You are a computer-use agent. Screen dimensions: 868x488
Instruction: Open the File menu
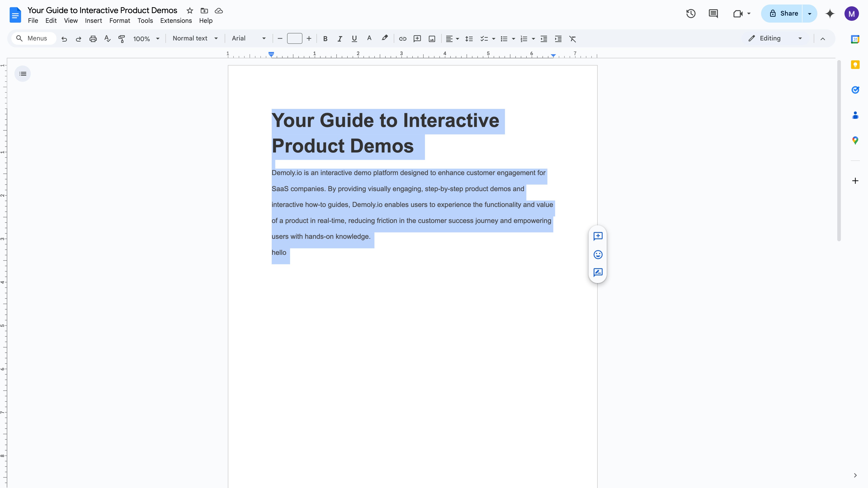33,21
